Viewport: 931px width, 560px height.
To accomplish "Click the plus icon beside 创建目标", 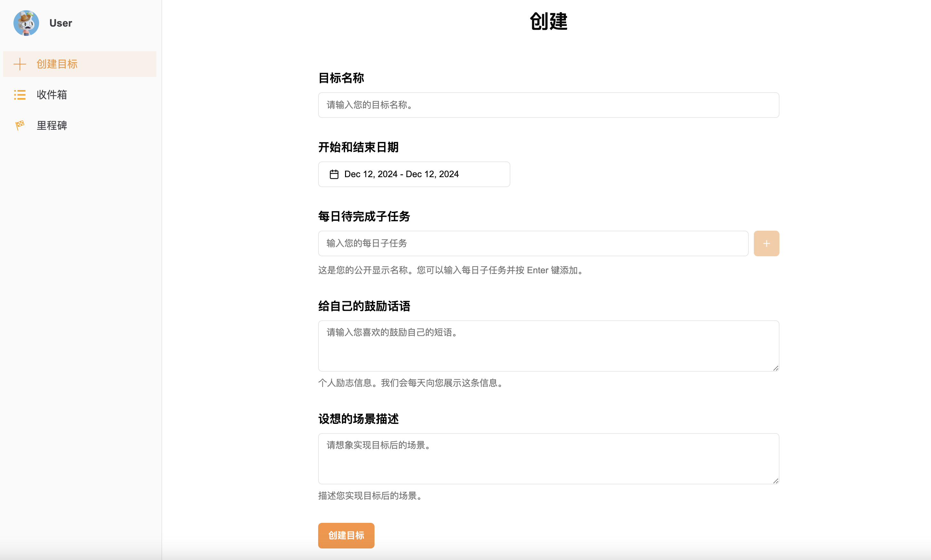I will click(20, 64).
